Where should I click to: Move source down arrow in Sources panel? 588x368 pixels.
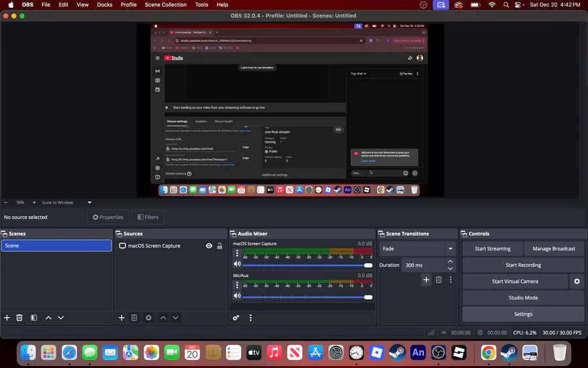click(x=176, y=318)
